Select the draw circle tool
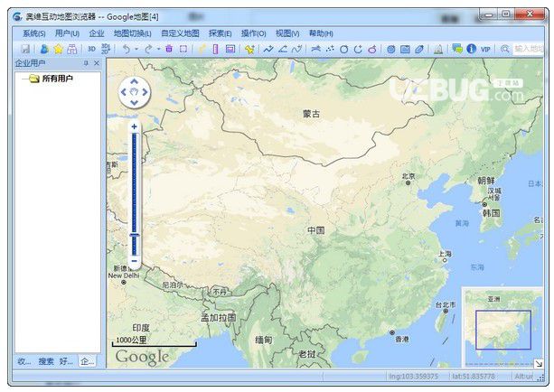Image resolution: width=554 pixels, height=392 pixels. pyautogui.click(x=343, y=49)
